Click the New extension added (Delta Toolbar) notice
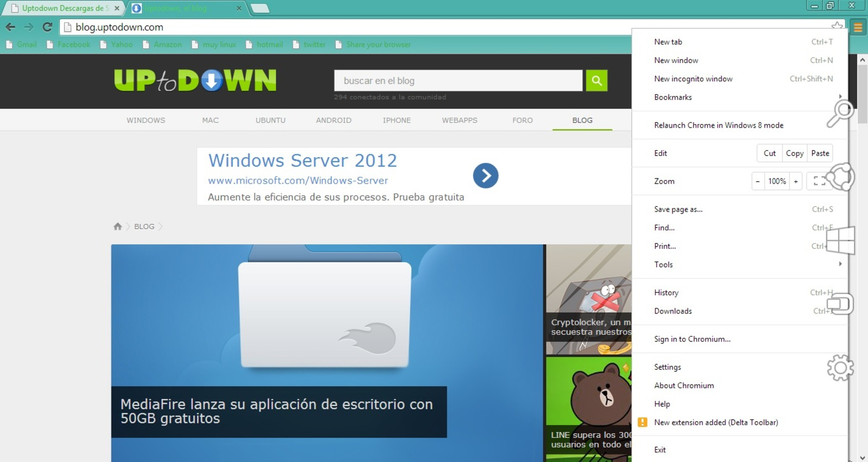The width and height of the screenshot is (868, 462). click(740, 423)
